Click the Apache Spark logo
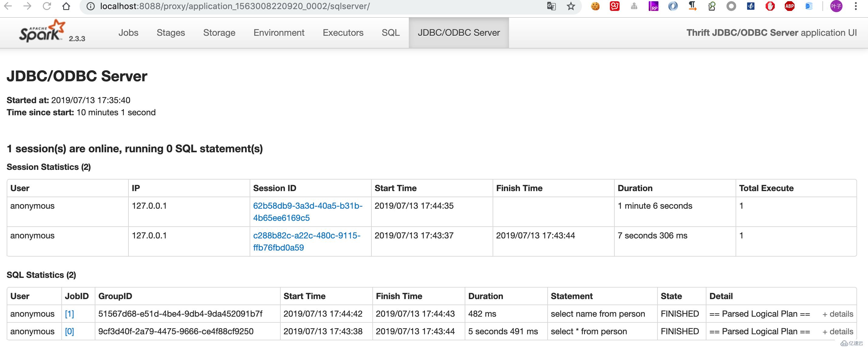This screenshot has width=868, height=347. click(42, 31)
